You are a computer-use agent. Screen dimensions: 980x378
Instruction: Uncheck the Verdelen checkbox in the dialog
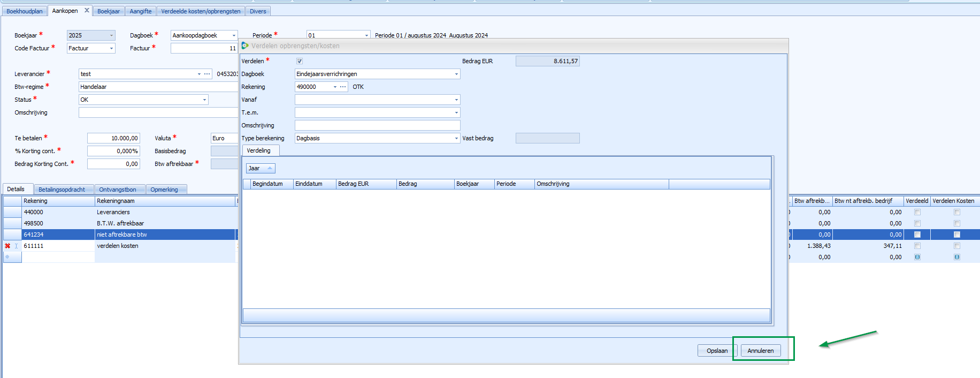point(300,61)
